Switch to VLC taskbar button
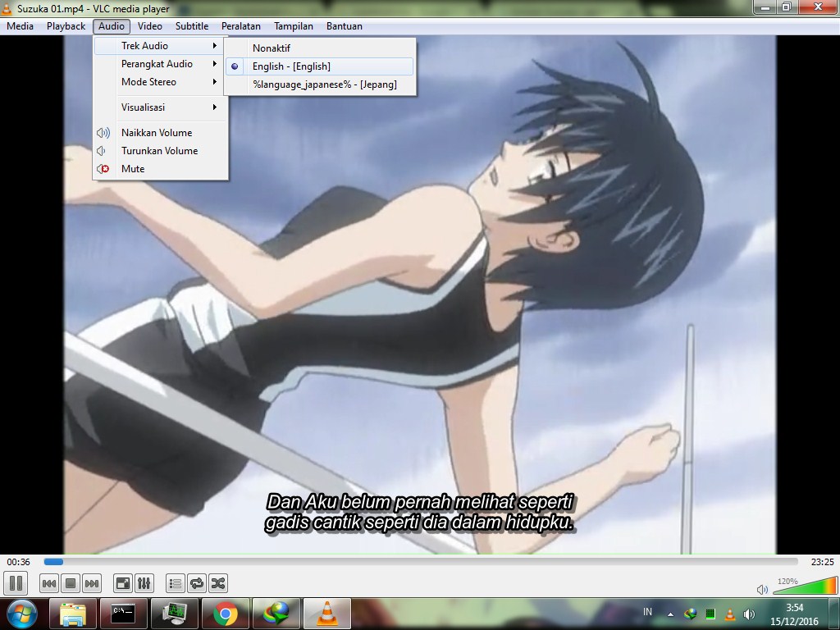The height and width of the screenshot is (630, 840). [x=327, y=614]
